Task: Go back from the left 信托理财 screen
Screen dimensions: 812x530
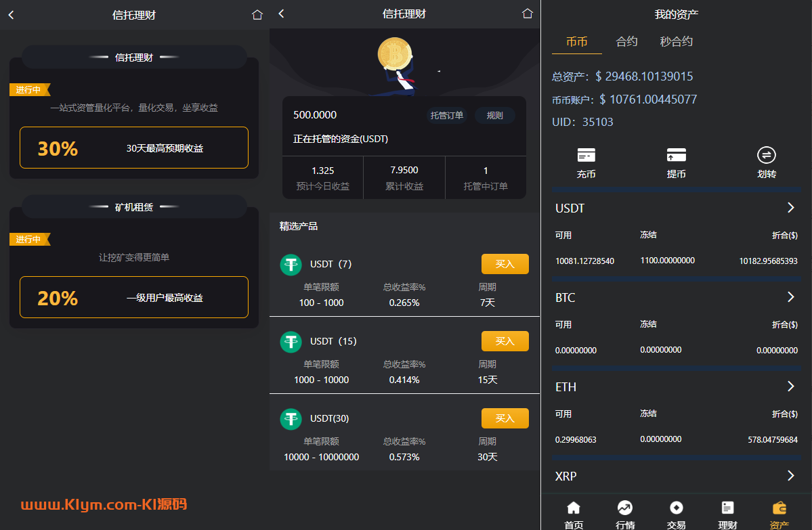Action: [x=12, y=15]
